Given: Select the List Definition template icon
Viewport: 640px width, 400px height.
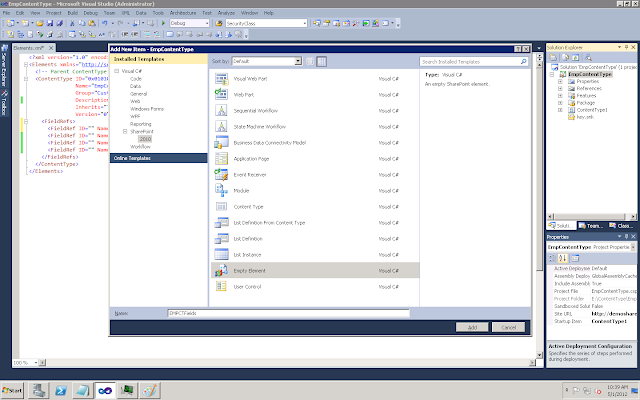Looking at the screenshot, I should [221, 238].
